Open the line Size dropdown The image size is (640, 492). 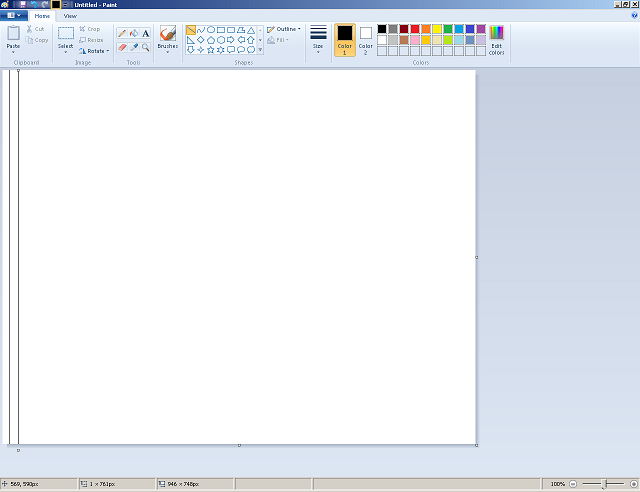click(x=318, y=40)
